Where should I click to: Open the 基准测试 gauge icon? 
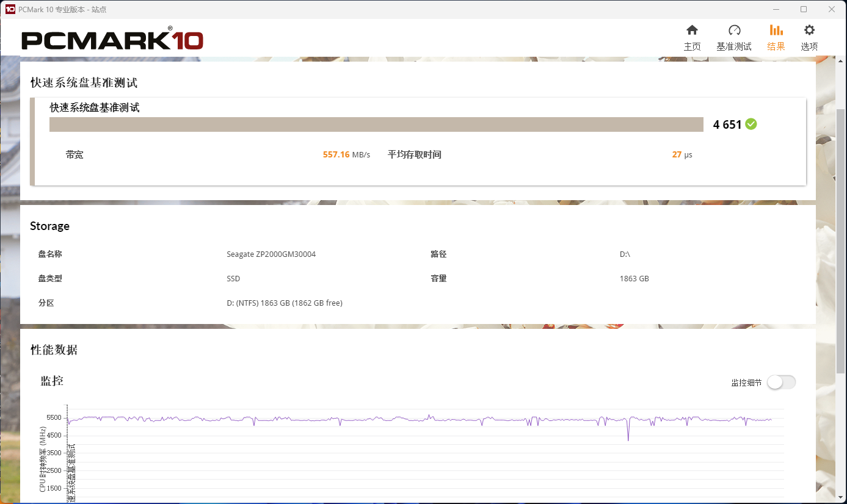pyautogui.click(x=734, y=31)
